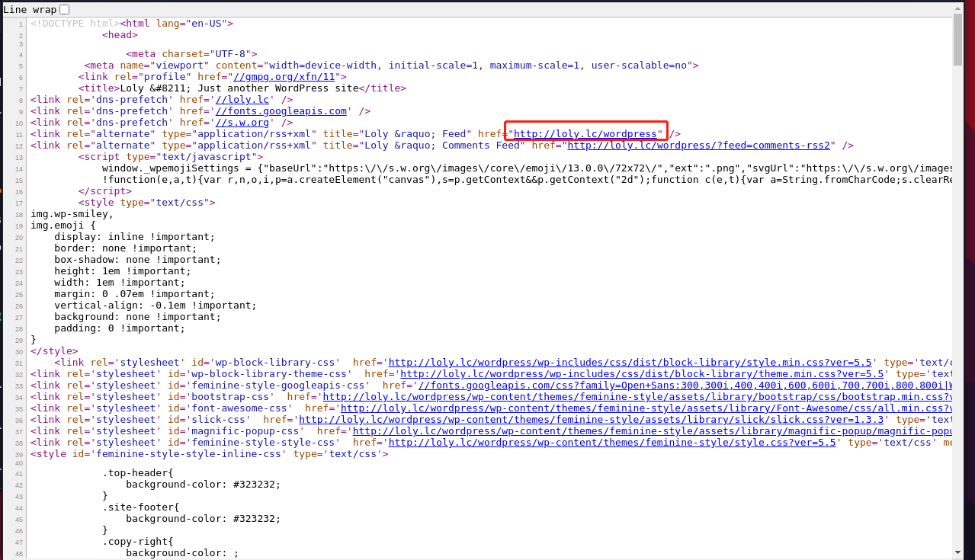The height and width of the screenshot is (560, 975).
Task: Click 'display: inline !important;' rule
Action: [x=135, y=237]
